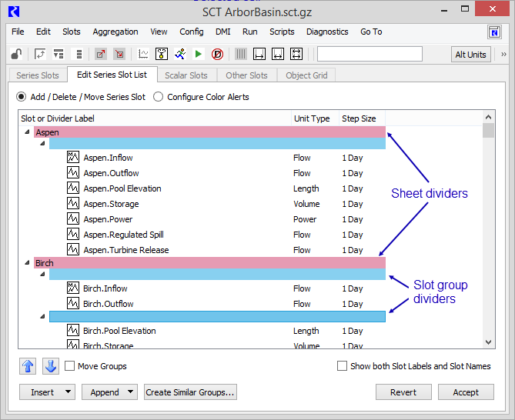The width and height of the screenshot is (515, 420).
Task: Click the Aspen.Inflow slot icon
Action: pyautogui.click(x=74, y=158)
